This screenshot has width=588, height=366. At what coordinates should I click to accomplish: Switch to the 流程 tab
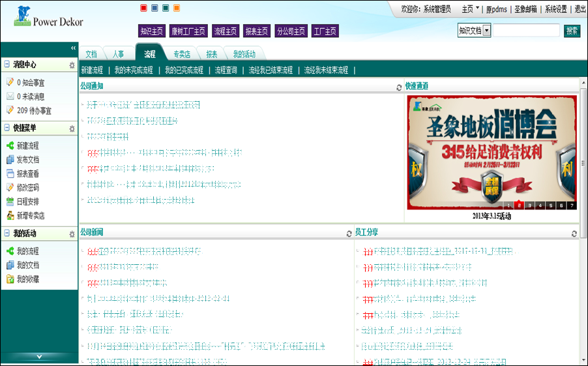[x=150, y=53]
